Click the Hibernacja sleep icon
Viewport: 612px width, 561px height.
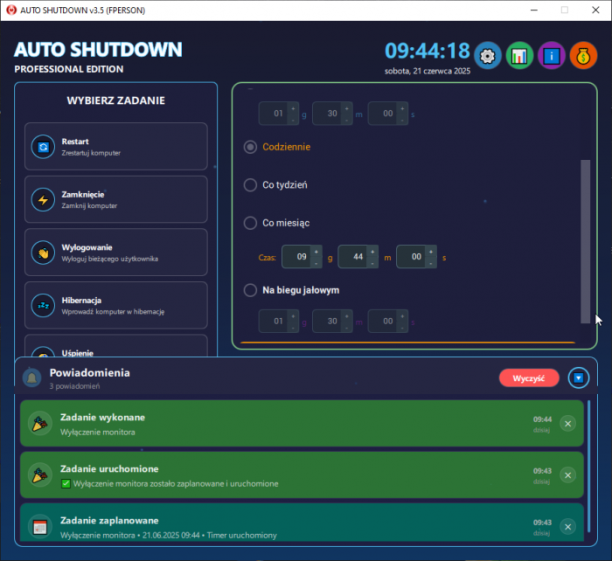tap(43, 305)
